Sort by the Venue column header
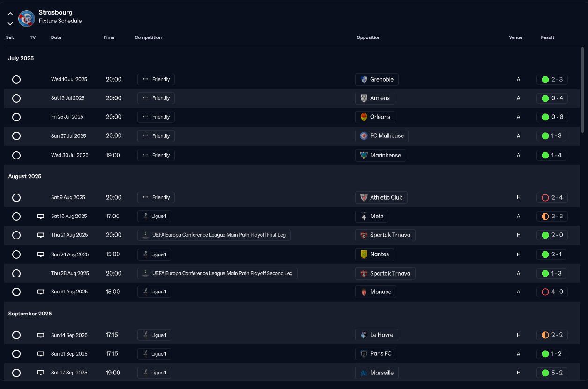The image size is (588, 389). pos(516,37)
